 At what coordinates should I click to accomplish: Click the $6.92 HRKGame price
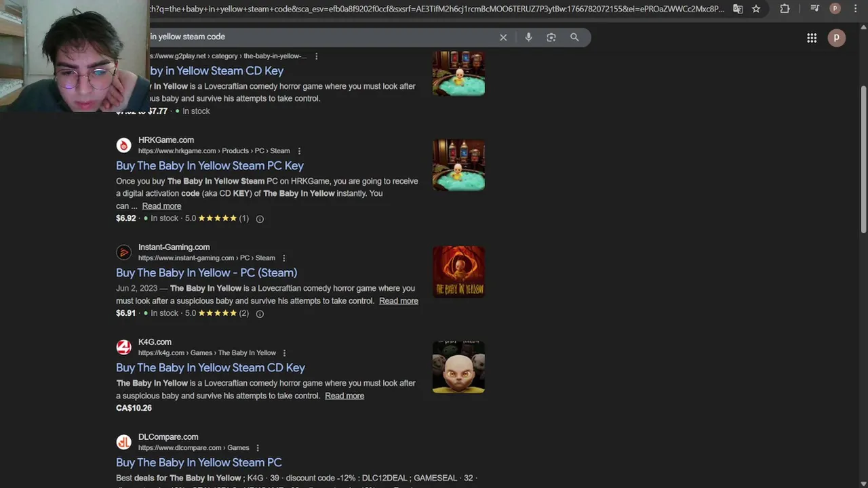tap(126, 218)
